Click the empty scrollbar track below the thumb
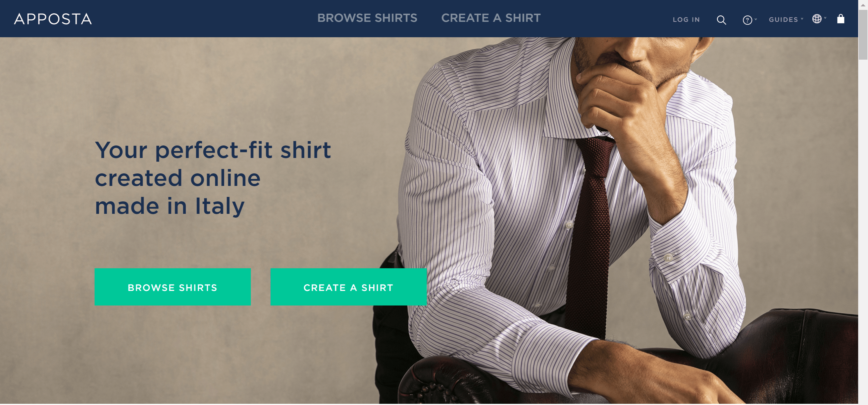This screenshot has width=868, height=405. [863, 232]
